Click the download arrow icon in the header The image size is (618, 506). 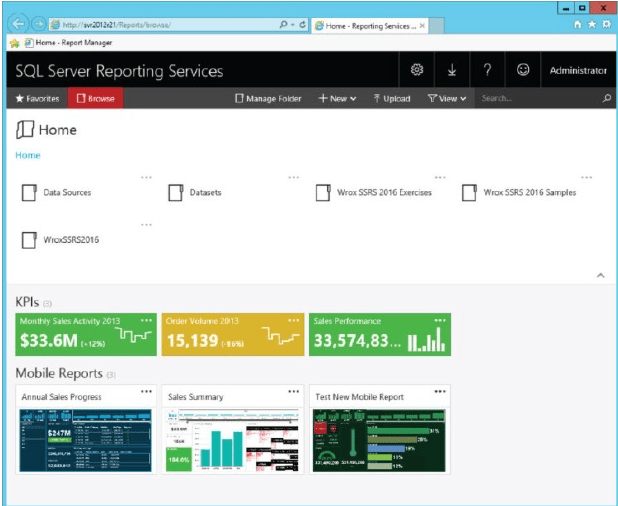point(452,70)
